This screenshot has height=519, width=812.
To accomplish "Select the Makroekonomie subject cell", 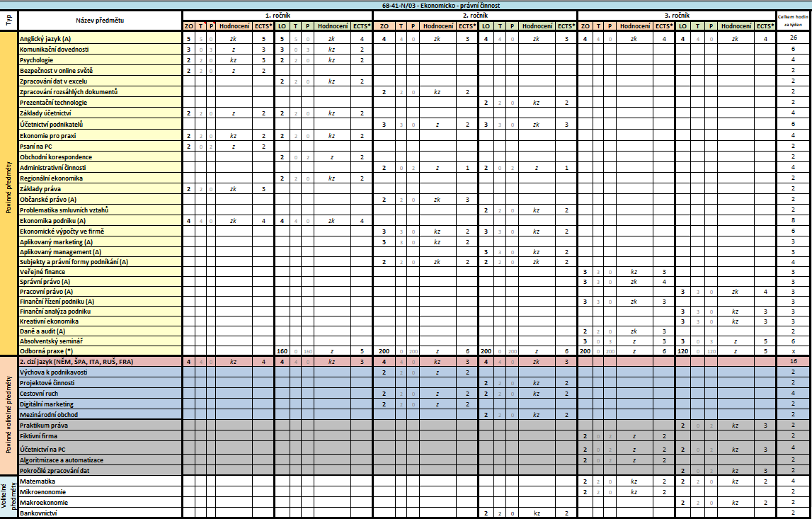I will pyautogui.click(x=99, y=502).
